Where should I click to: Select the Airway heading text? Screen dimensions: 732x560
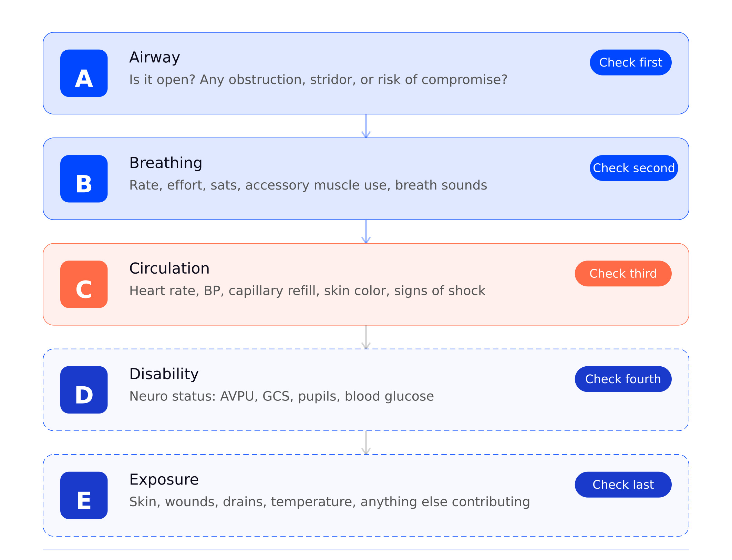[x=155, y=57]
